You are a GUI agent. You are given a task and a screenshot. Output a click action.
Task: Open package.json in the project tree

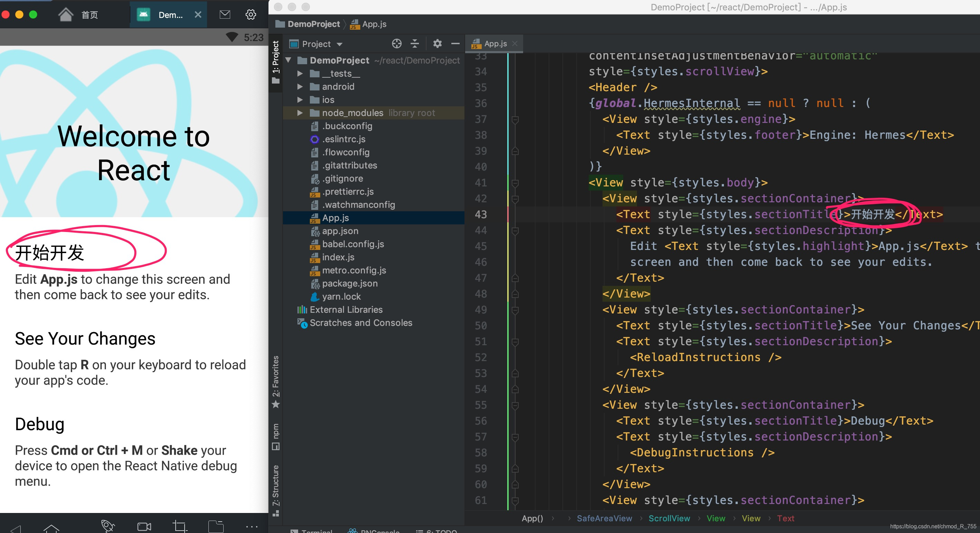[x=349, y=284]
